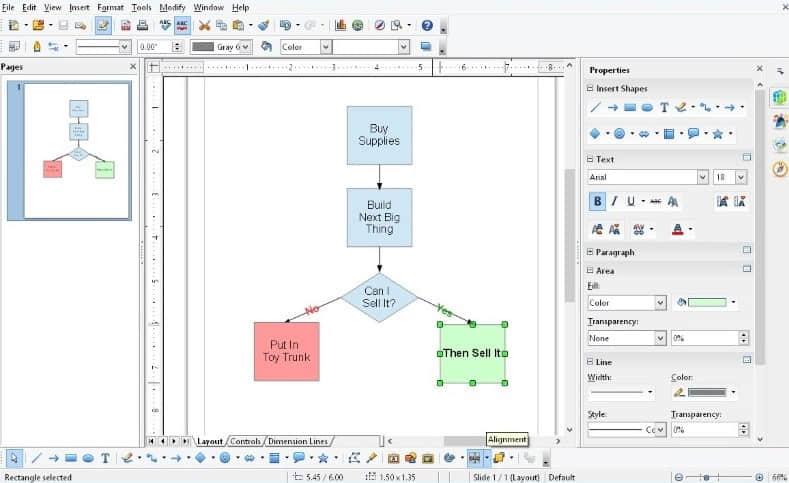789x483 pixels.
Task: Click the 'Buy Supplies' flowchart box
Action: click(x=379, y=134)
